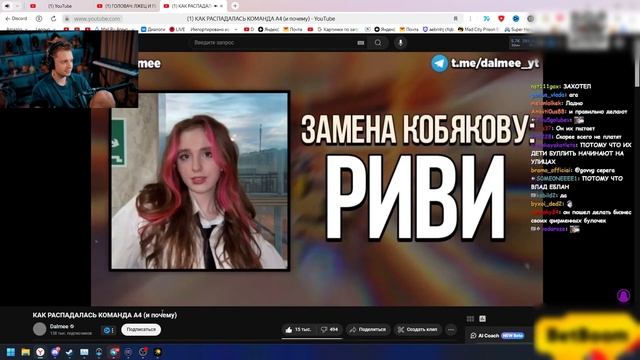Viewport: 640px width, 360px height.
Task: Open the translate extension icon
Action: [x=487, y=18]
